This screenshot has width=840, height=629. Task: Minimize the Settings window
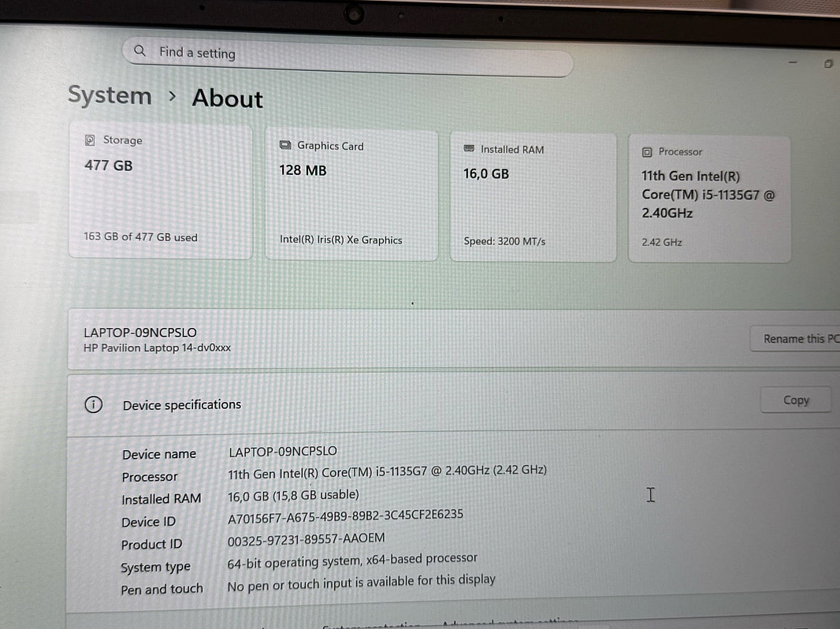point(793,63)
